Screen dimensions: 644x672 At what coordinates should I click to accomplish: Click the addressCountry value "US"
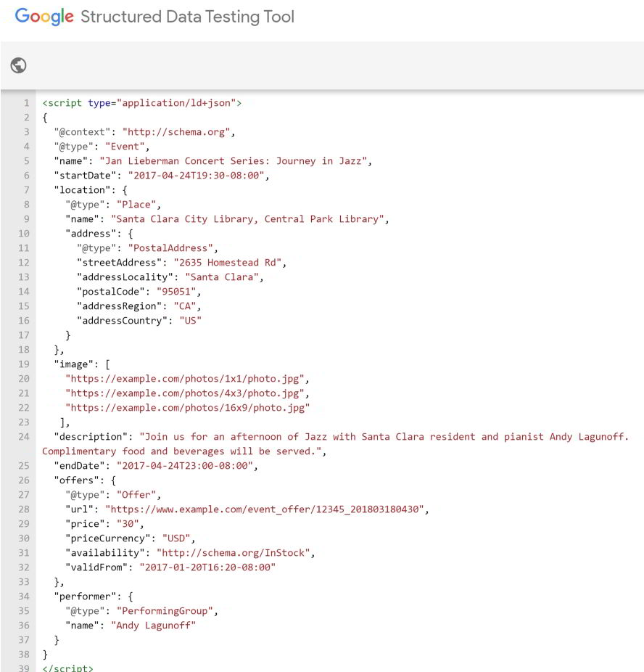tap(191, 321)
